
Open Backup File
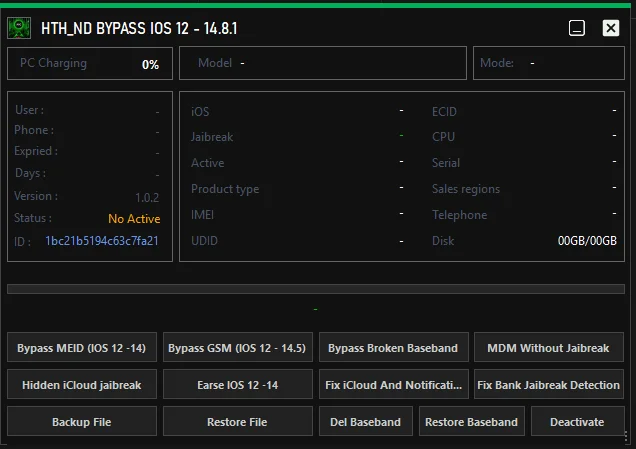(x=82, y=421)
